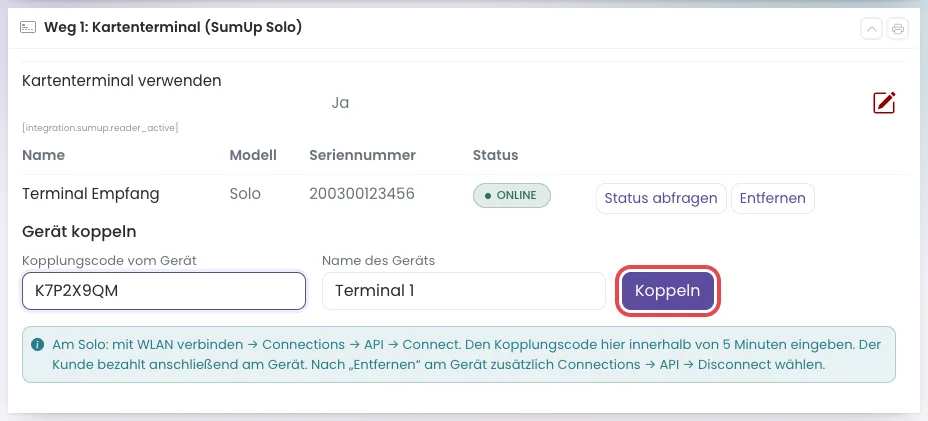Click the Seriennummer column header
This screenshot has height=421, width=928.
pyautogui.click(x=362, y=155)
